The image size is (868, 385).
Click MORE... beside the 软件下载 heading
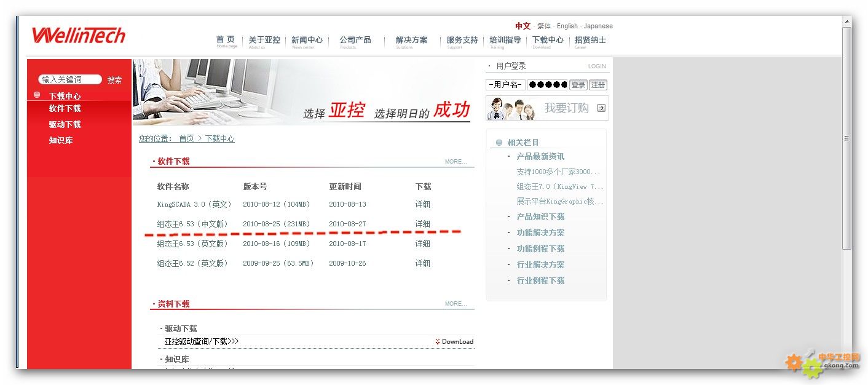(x=456, y=162)
